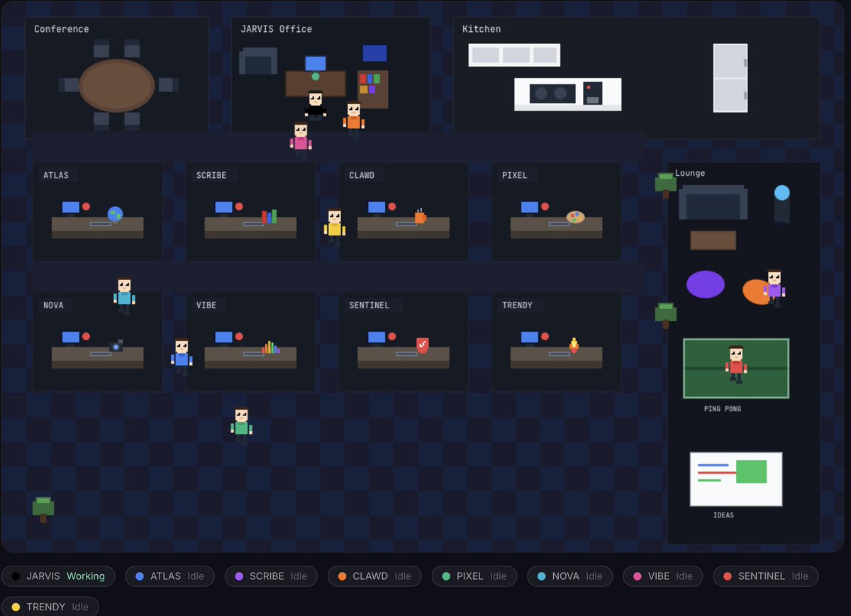Click the PING PONG caption

tap(723, 409)
